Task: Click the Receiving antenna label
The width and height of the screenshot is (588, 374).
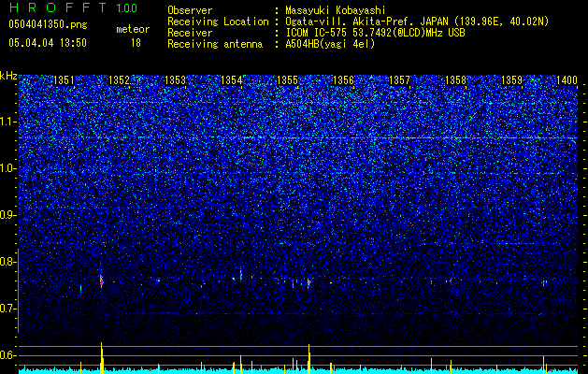Action: pos(215,44)
